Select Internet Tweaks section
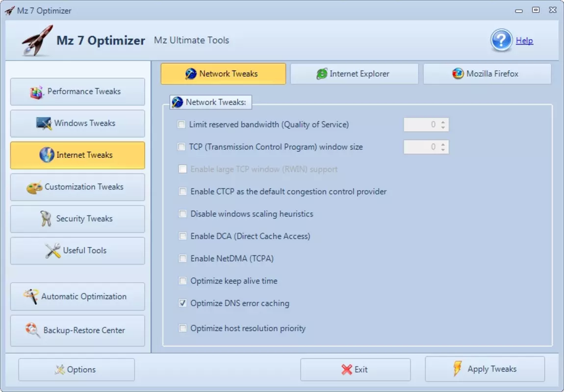Viewport: 564px width, 392px height. [x=77, y=155]
